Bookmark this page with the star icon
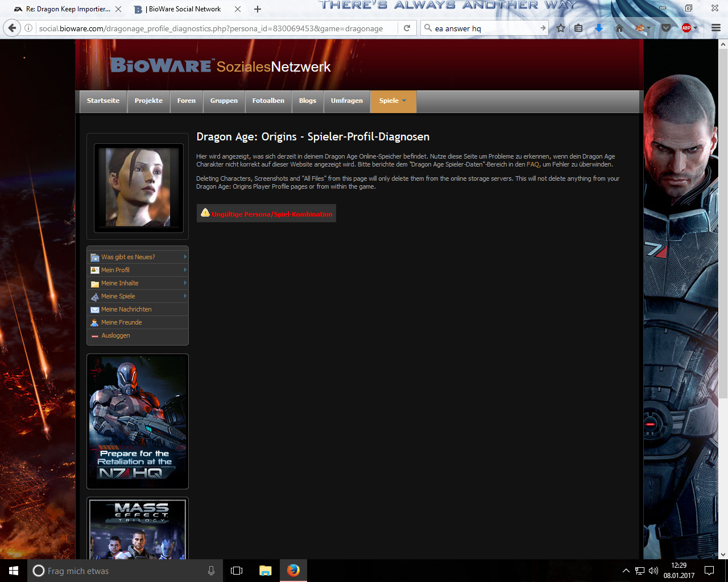 561,28
